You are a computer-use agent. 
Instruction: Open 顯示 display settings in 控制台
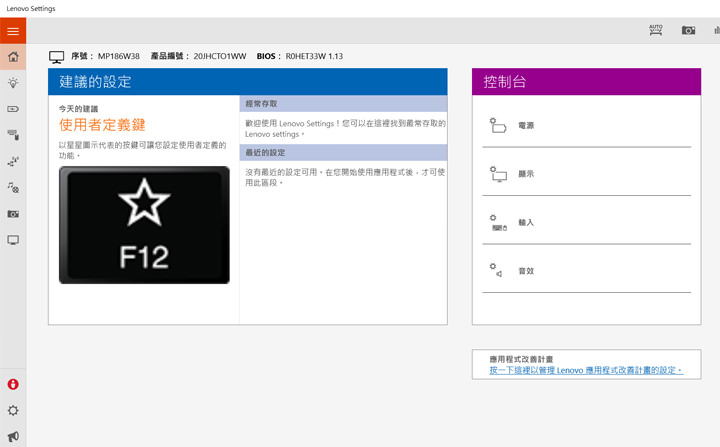[586, 174]
